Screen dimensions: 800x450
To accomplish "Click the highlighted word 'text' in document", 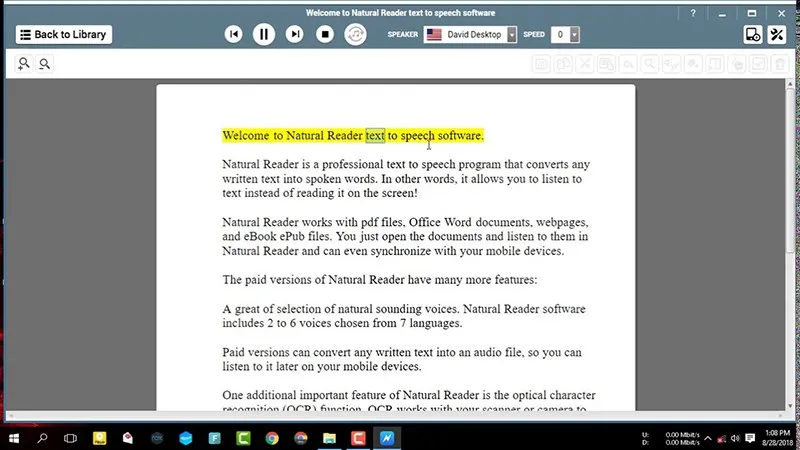I will (375, 135).
